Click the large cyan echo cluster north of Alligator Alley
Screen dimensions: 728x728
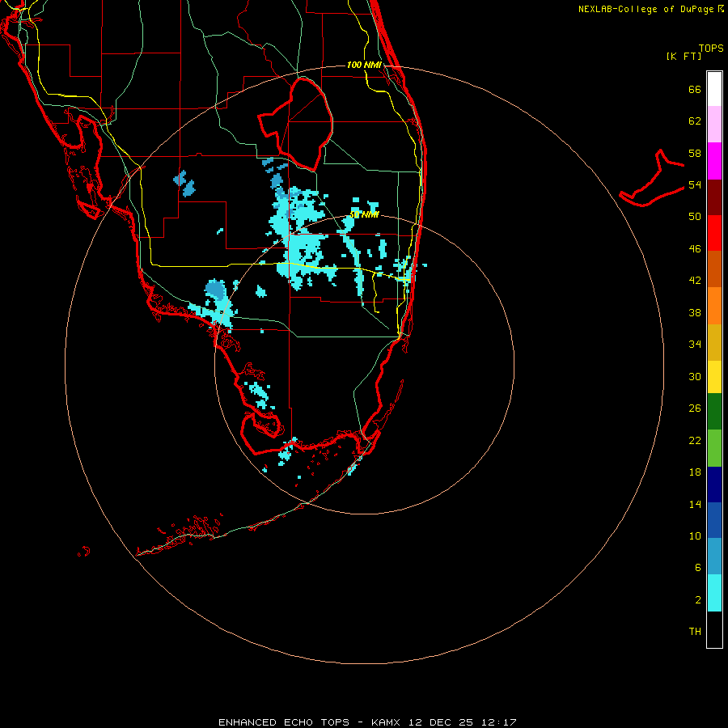(x=299, y=237)
